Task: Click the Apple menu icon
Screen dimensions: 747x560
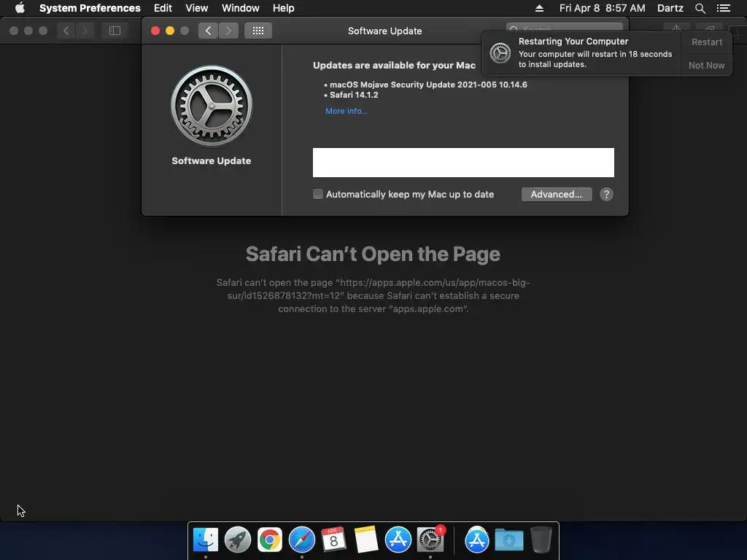Action: (20, 8)
